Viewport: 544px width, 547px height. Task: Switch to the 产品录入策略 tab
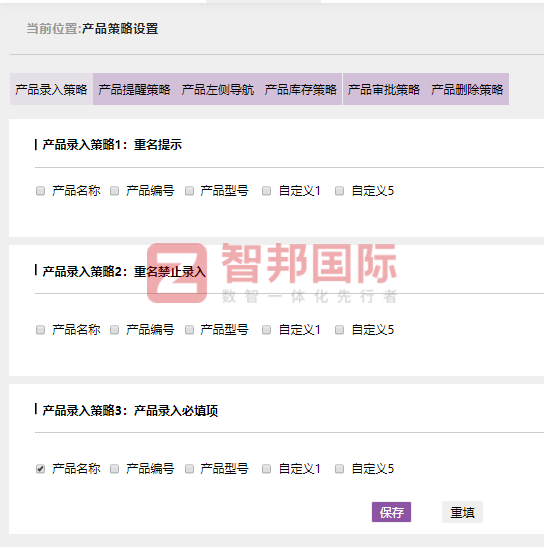(51, 89)
